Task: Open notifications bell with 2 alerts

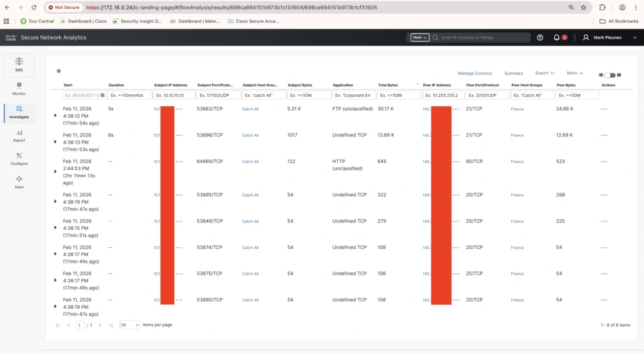Action: [557, 38]
